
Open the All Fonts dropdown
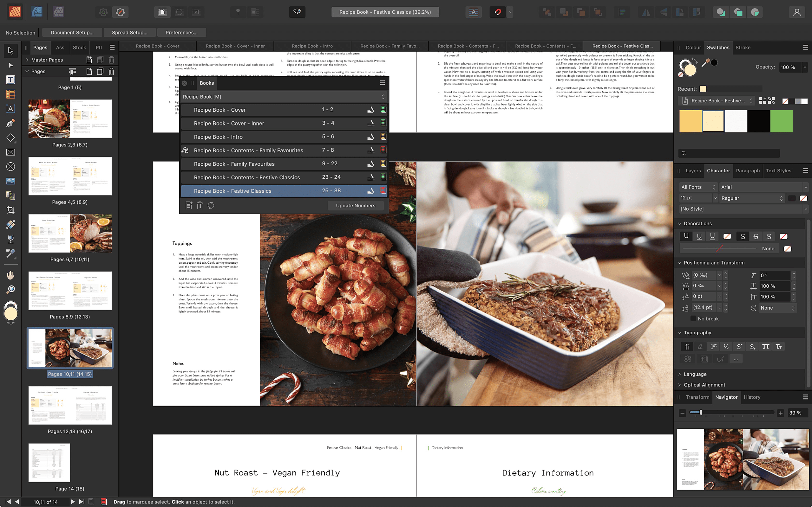pyautogui.click(x=698, y=187)
